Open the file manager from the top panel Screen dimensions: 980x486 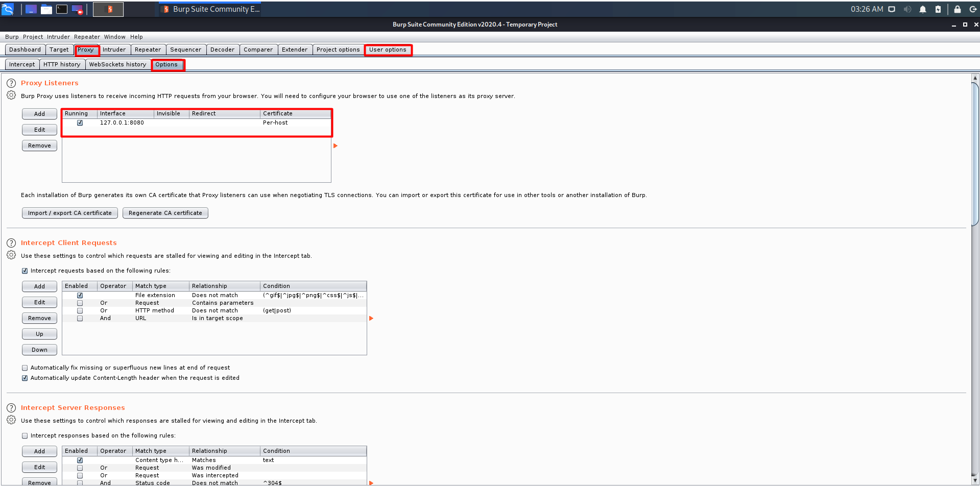(46, 9)
